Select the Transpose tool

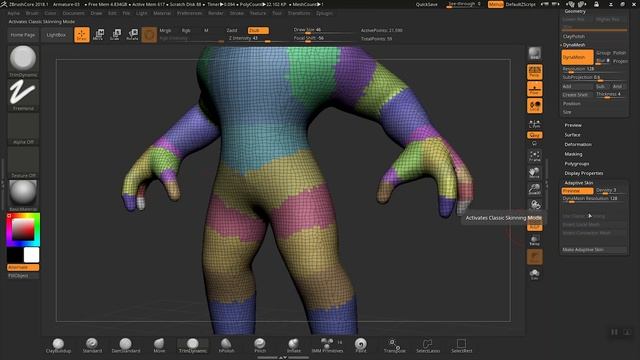point(394,345)
